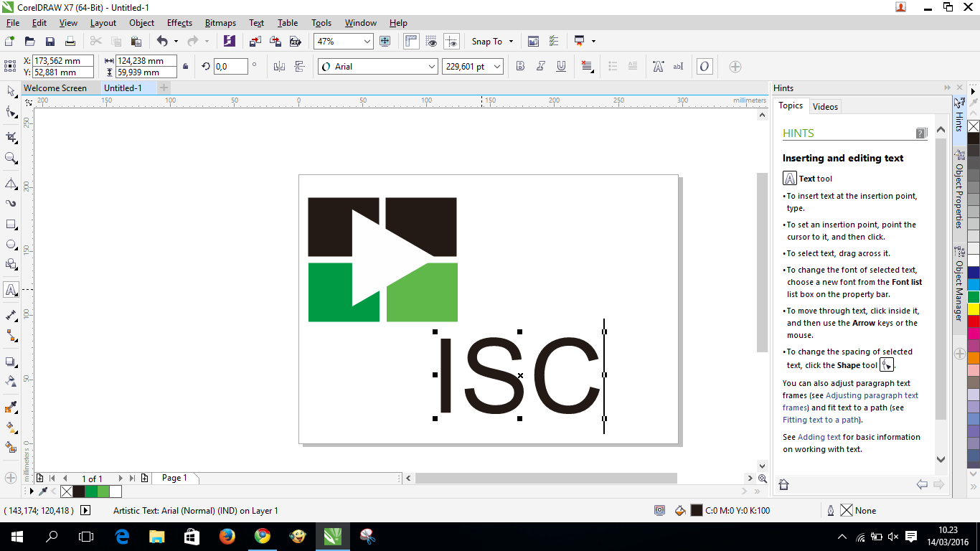980x551 pixels.
Task: Click the Adding text hyperlink in Hints
Action: [818, 437]
